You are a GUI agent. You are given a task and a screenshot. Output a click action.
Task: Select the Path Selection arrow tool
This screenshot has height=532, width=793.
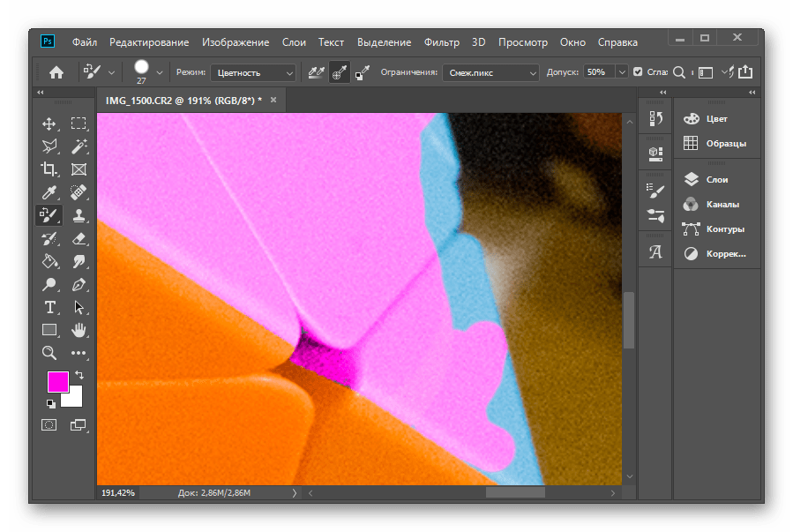point(79,308)
